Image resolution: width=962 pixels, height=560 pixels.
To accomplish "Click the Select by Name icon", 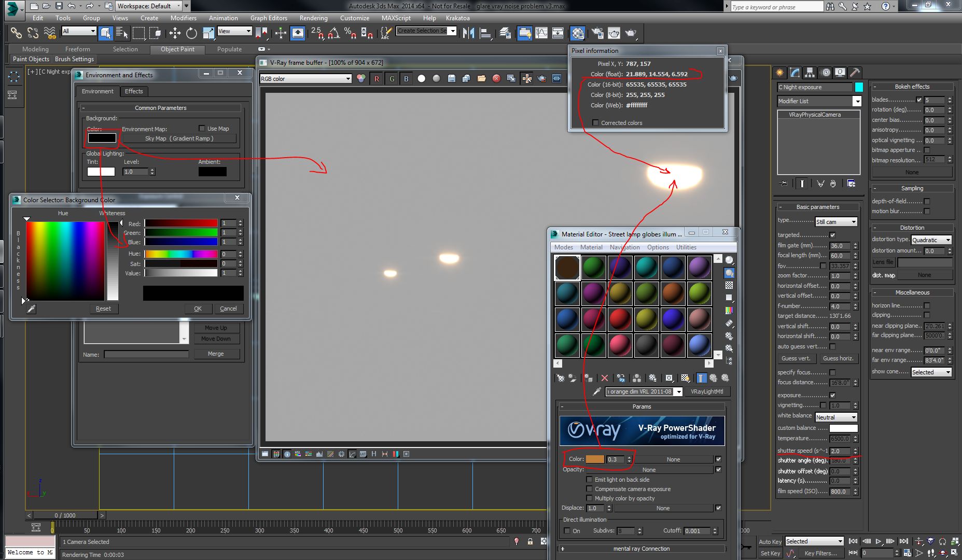I will [122, 33].
